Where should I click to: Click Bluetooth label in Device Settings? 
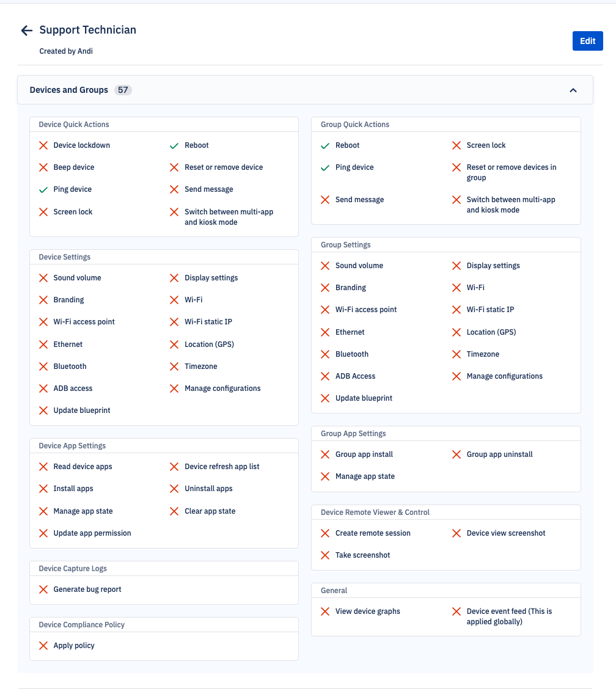pos(70,366)
